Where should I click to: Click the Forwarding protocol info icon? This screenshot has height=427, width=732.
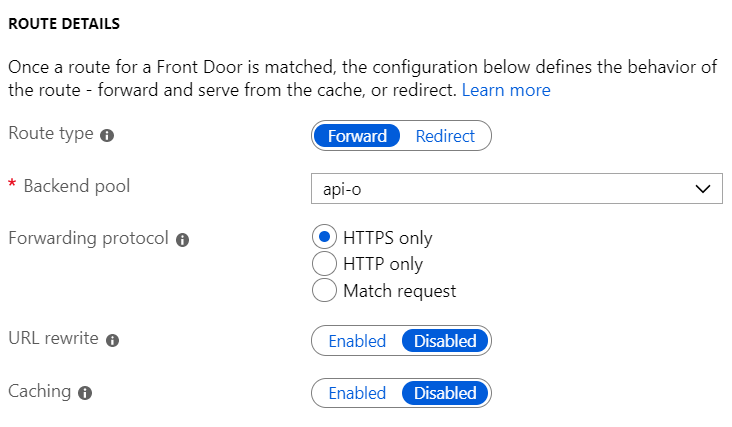[x=182, y=240]
